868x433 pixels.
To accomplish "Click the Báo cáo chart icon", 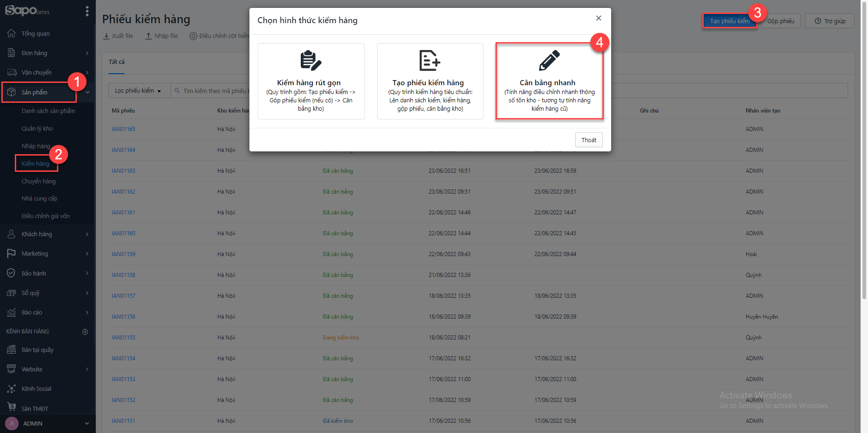I will [x=12, y=312].
